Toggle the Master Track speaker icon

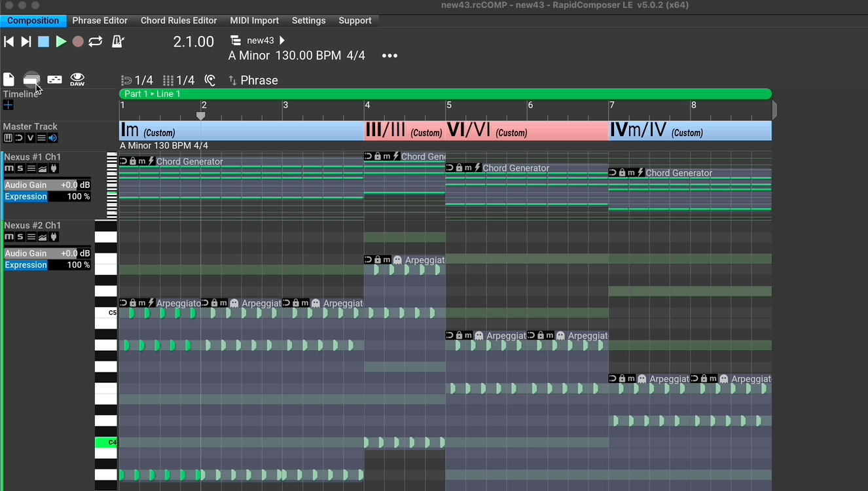point(52,138)
